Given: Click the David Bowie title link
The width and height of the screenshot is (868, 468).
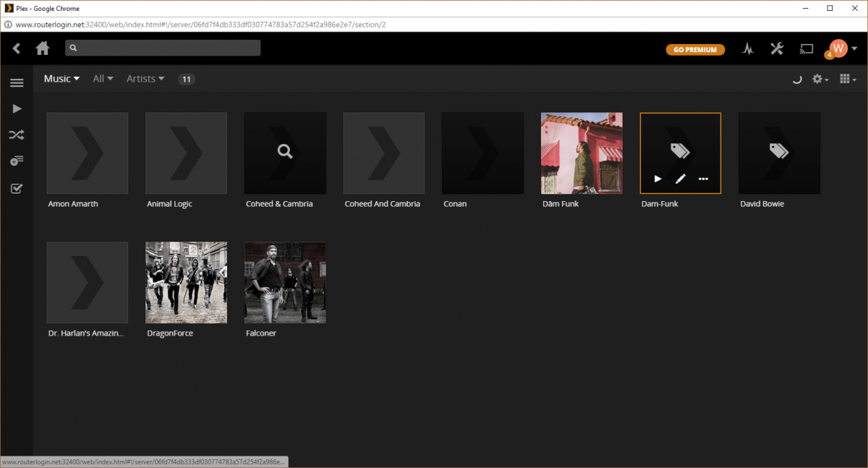Looking at the screenshot, I should coord(762,204).
